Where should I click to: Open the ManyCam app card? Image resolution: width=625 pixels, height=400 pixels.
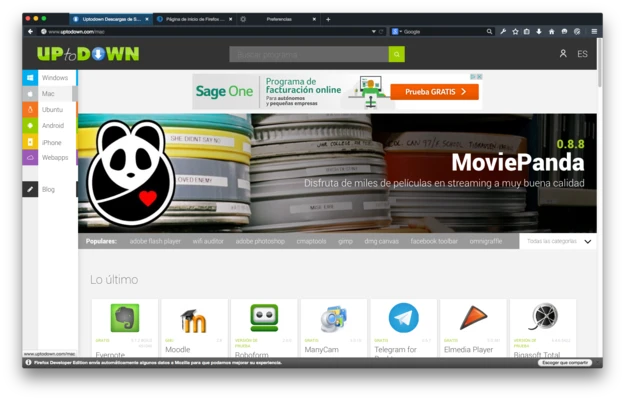click(x=334, y=328)
